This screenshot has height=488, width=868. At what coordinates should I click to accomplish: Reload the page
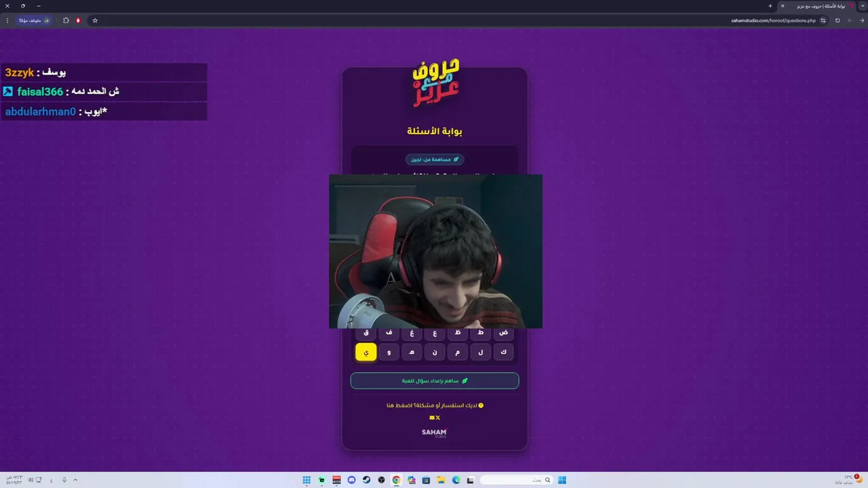837,20
